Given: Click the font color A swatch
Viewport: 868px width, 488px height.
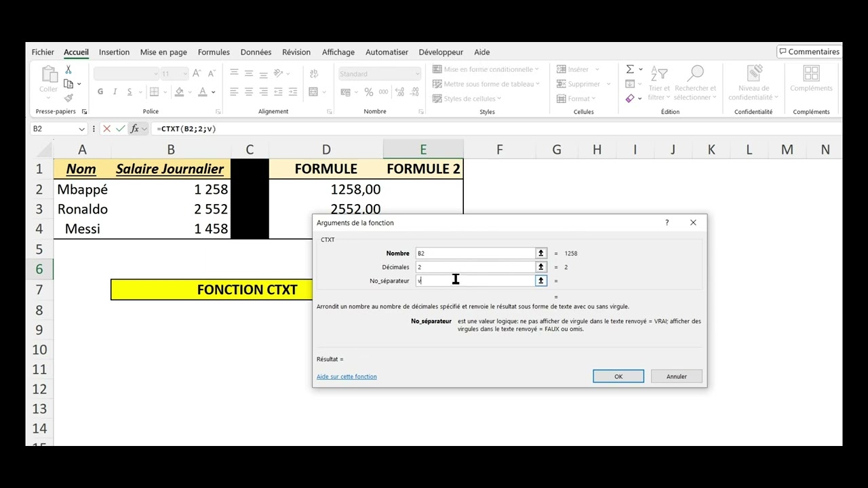Looking at the screenshot, I should click(204, 91).
